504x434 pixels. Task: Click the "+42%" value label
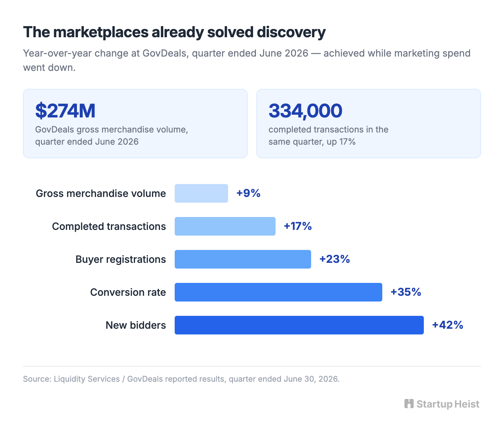(448, 325)
